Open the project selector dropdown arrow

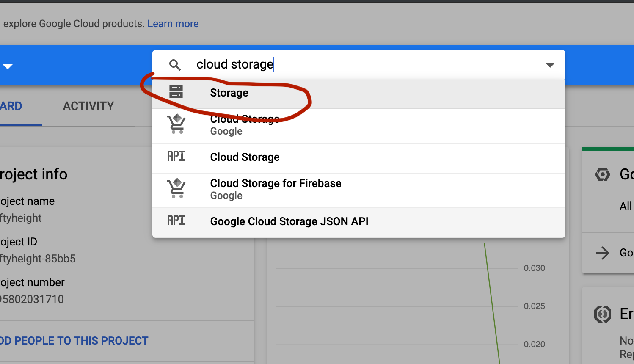(x=8, y=66)
